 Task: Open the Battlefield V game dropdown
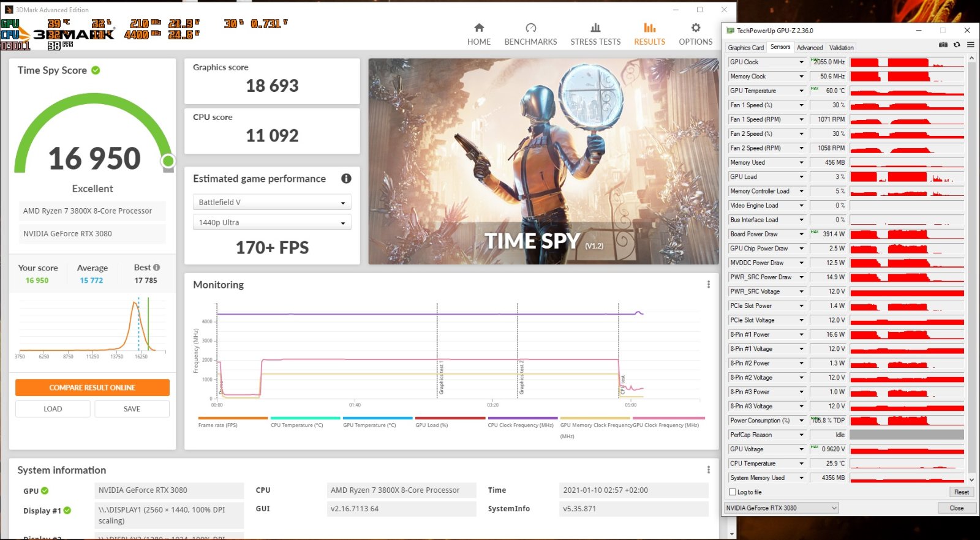pos(272,202)
